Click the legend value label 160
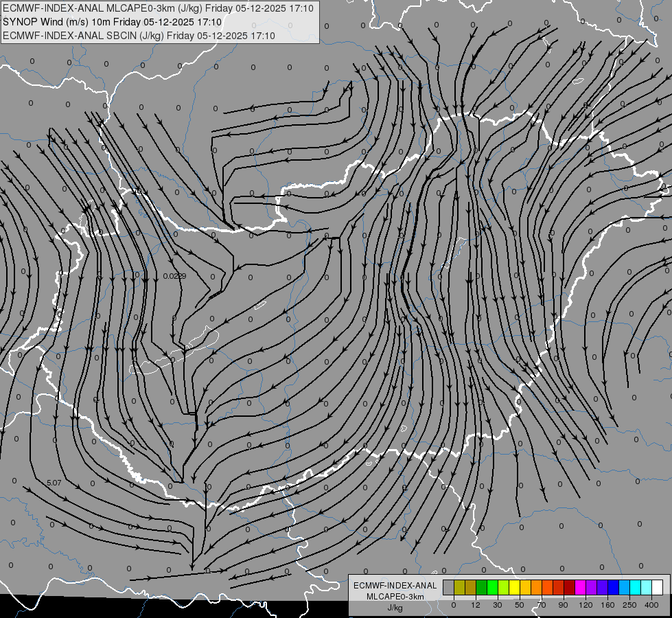The height and width of the screenshot is (618, 672). (x=607, y=605)
